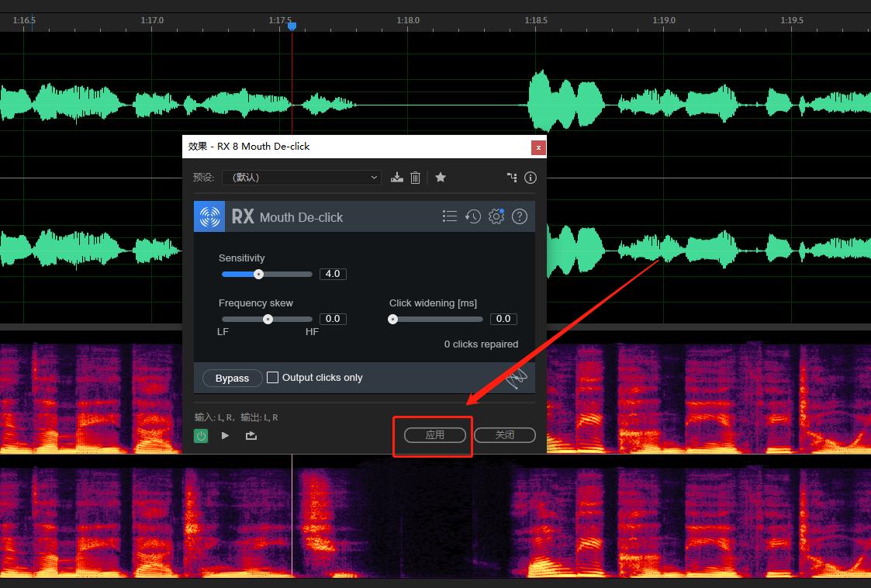Enable the Output clicks only checkbox
The height and width of the screenshot is (588, 871).
tap(273, 378)
